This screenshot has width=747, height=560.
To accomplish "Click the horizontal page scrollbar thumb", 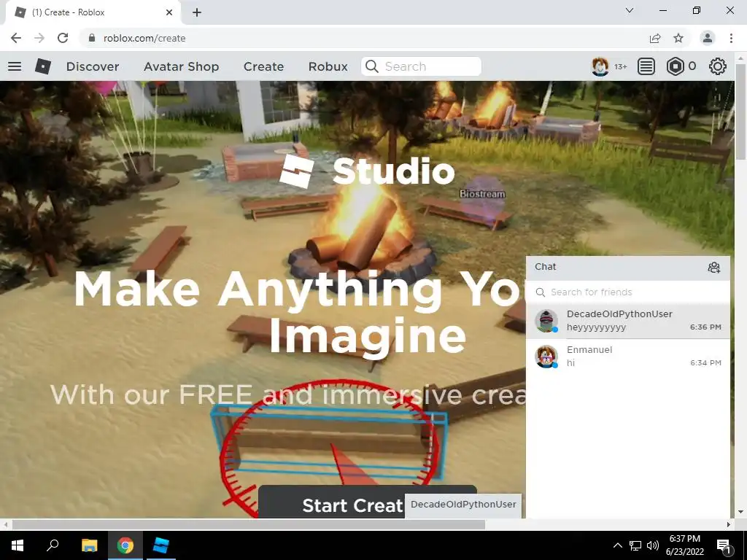I will (249, 524).
